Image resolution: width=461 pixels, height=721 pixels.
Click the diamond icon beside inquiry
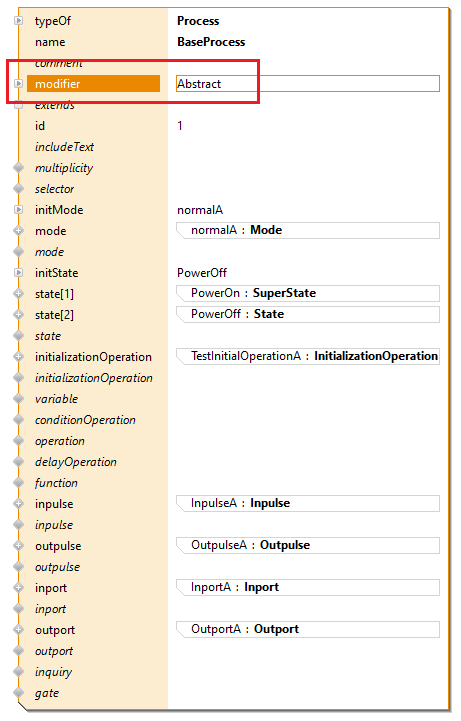tap(18, 672)
